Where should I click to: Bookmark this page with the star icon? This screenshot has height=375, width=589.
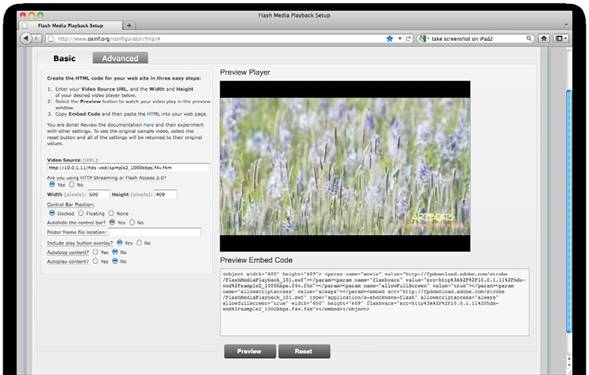click(390, 38)
